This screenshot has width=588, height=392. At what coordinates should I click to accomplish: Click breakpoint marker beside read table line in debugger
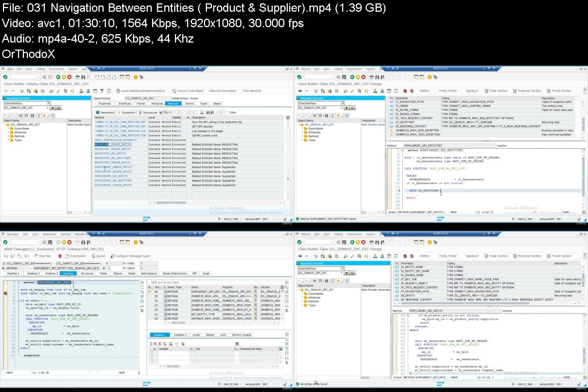tap(6, 293)
